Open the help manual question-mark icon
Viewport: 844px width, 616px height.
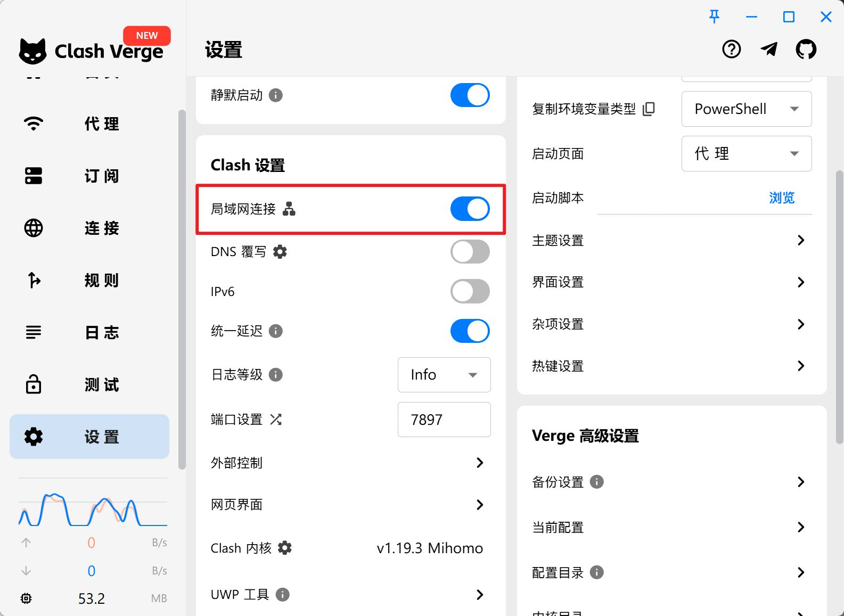731,50
